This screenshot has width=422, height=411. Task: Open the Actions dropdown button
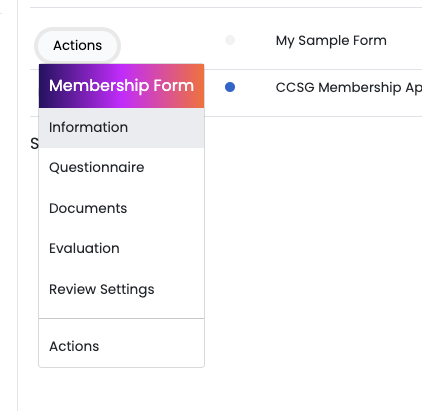(x=77, y=46)
